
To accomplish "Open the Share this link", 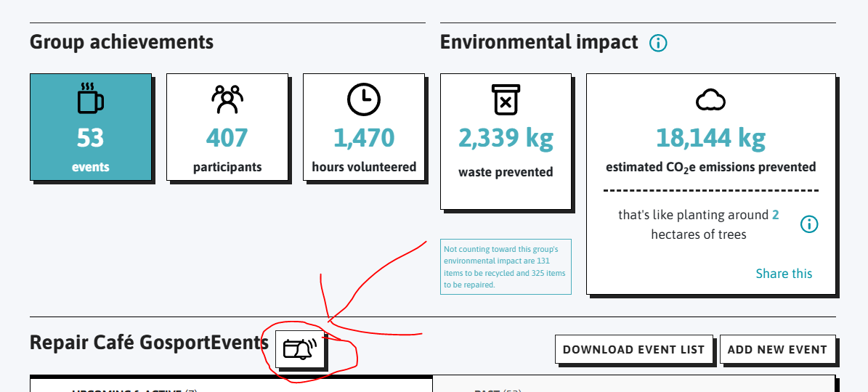I will (784, 274).
